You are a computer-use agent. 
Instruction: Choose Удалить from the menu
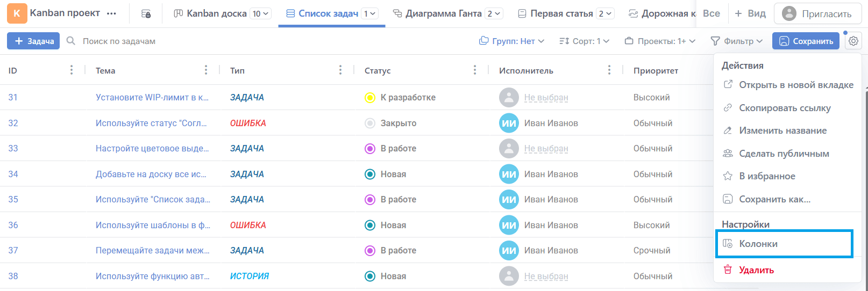coord(756,270)
